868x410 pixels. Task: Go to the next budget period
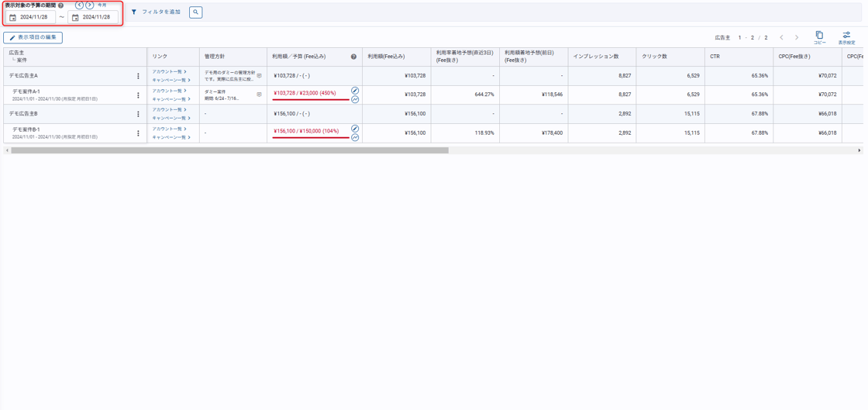pyautogui.click(x=90, y=5)
